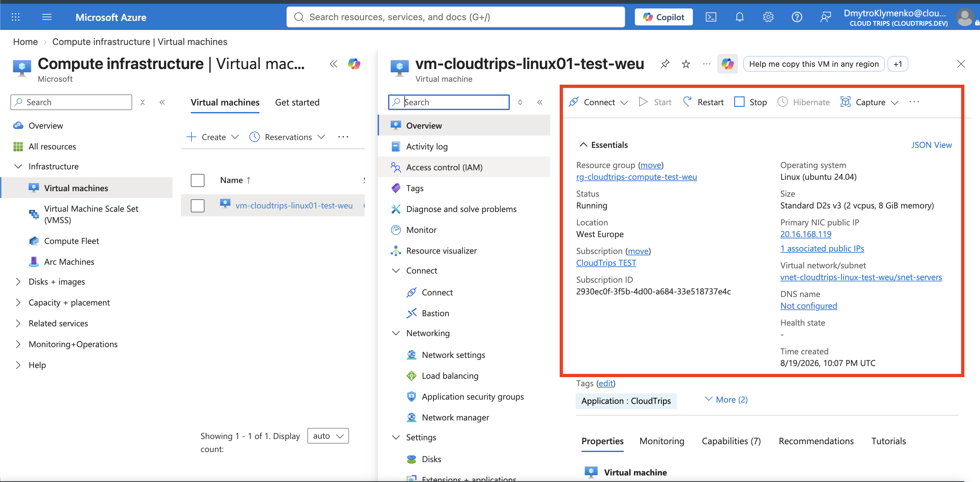This screenshot has width=980, height=482.
Task: Open the JSON View link
Action: click(931, 145)
